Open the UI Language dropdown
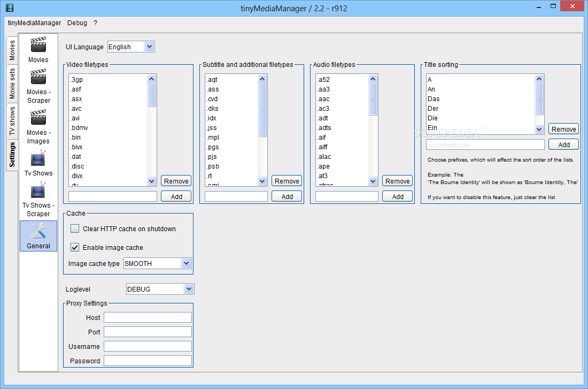Viewport: 588px width, 389px height. [x=131, y=47]
